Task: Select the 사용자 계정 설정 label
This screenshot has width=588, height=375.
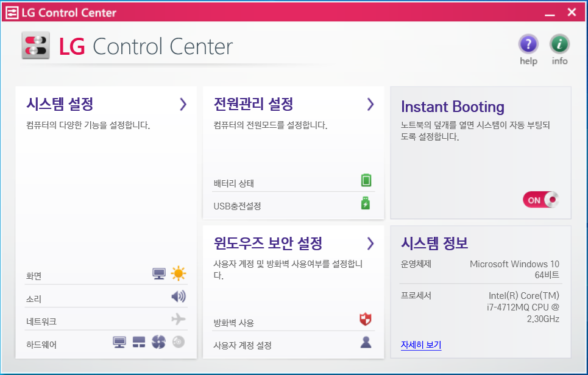Action: pyautogui.click(x=243, y=345)
